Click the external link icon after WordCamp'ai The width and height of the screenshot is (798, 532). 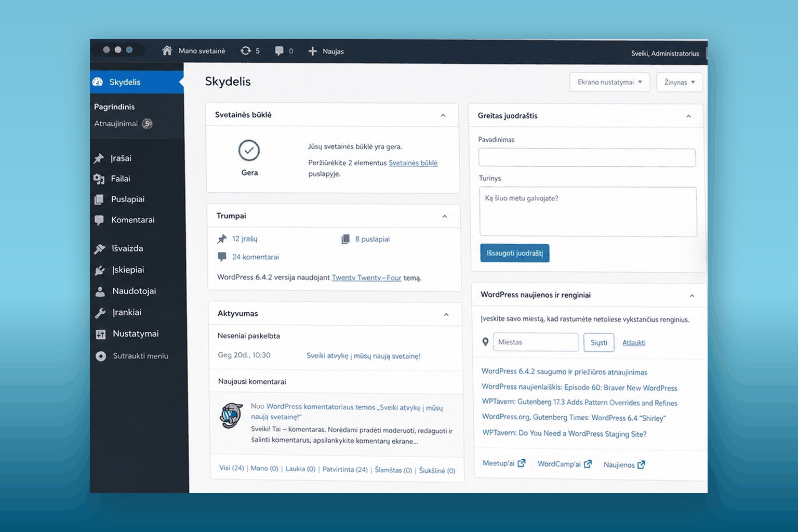(588, 464)
